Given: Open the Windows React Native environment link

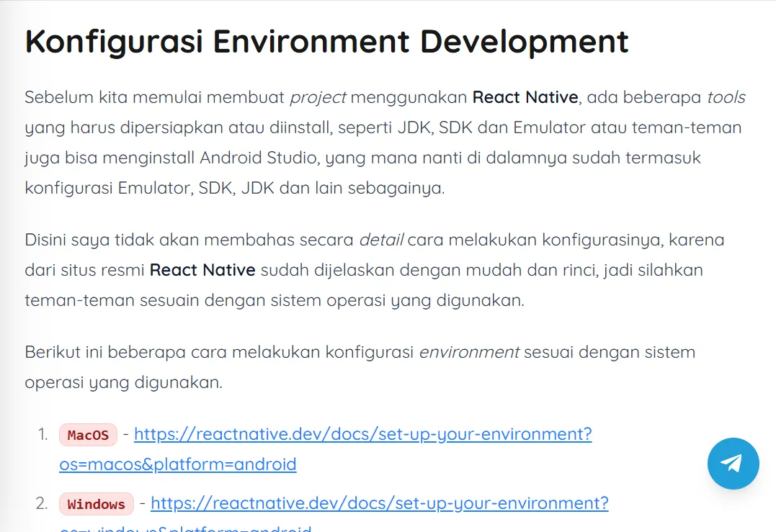Looking at the screenshot, I should [x=380, y=503].
